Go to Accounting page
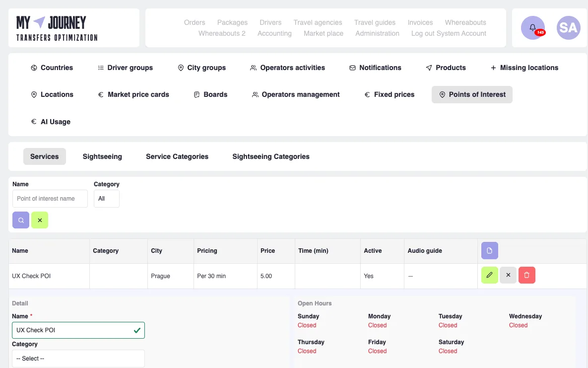 [274, 33]
